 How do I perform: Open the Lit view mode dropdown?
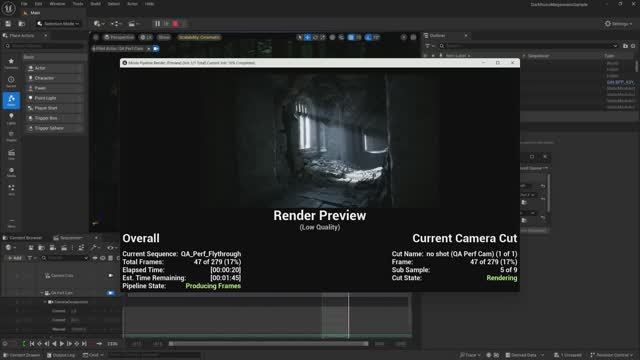tap(146, 37)
